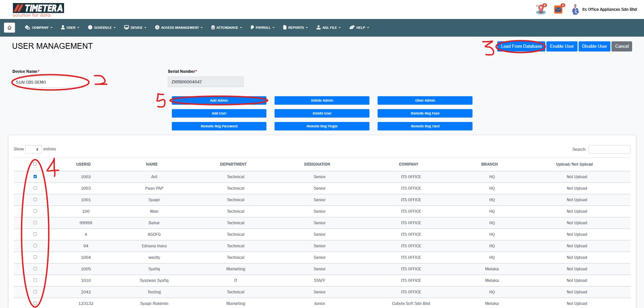Screen dimensions: 644x308
Task: Click the Delete User button
Action: (322, 113)
